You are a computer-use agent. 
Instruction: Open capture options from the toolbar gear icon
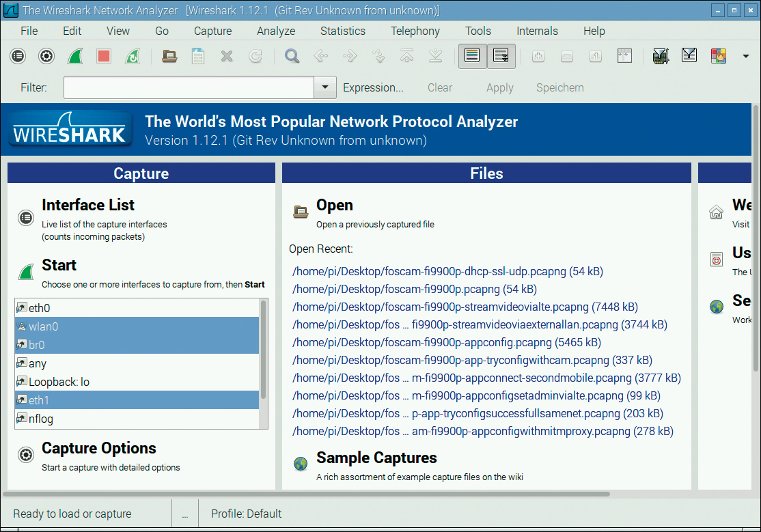(x=46, y=57)
